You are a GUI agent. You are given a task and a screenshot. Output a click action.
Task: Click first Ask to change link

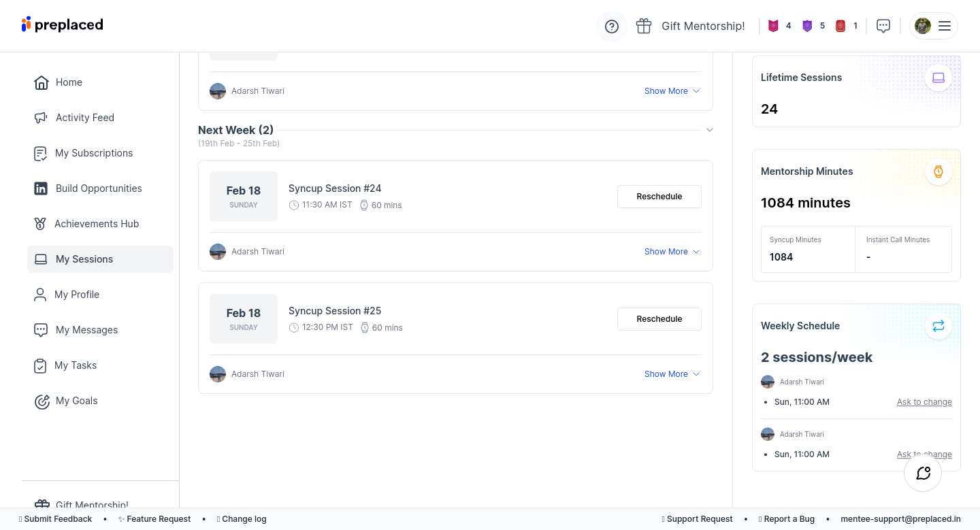coord(924,402)
